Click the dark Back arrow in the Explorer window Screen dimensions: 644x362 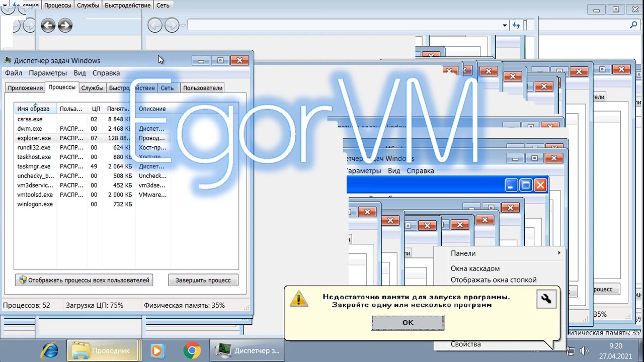pyautogui.click(x=48, y=25)
